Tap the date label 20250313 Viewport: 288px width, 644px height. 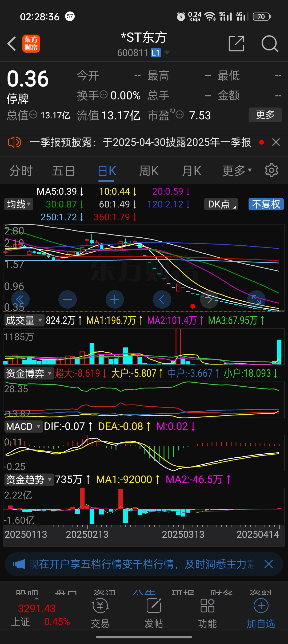[x=183, y=535]
